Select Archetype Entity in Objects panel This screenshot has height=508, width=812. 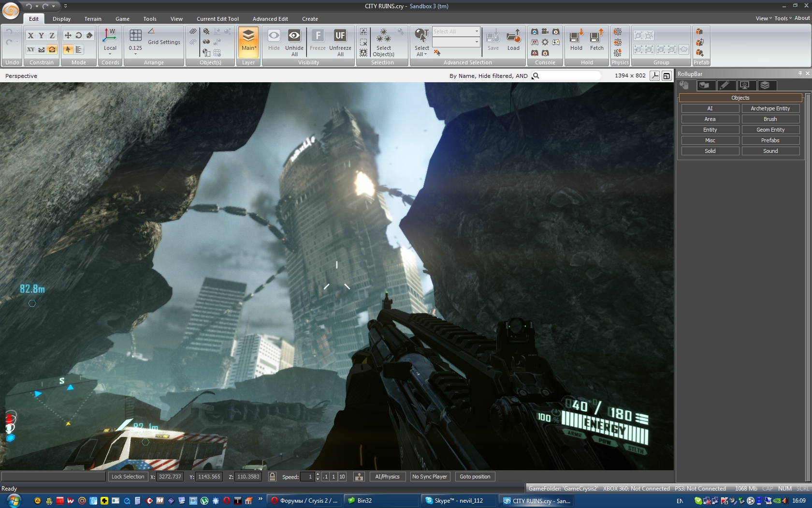click(770, 108)
